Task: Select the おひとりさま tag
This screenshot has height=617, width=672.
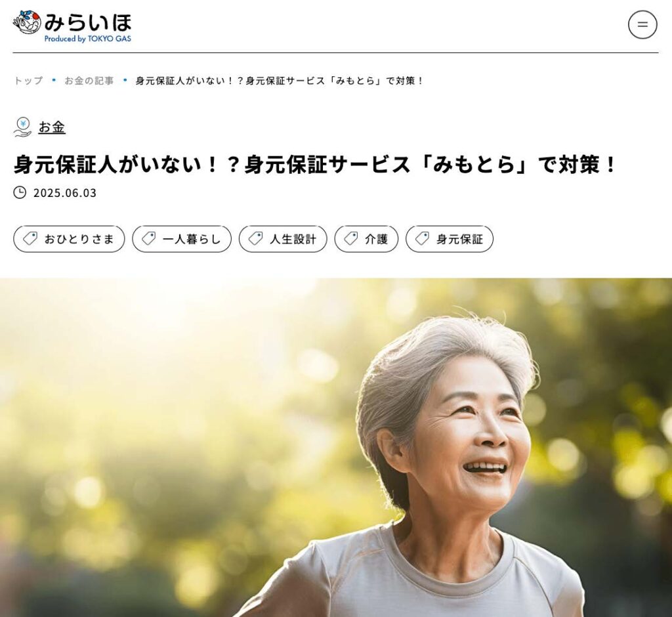Action: coord(69,239)
